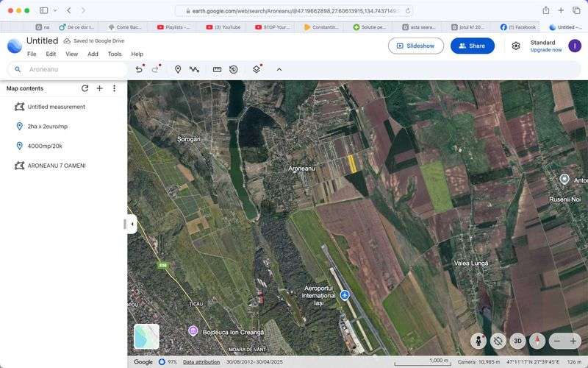Viewport: 588px width, 368px height.
Task: Start the Slideshow
Action: click(x=416, y=46)
